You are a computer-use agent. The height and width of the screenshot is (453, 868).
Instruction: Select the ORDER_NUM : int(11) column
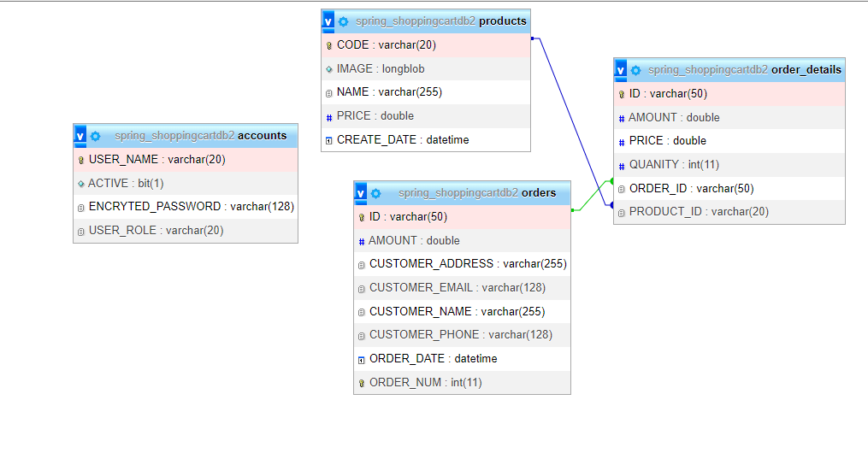pyautogui.click(x=463, y=382)
